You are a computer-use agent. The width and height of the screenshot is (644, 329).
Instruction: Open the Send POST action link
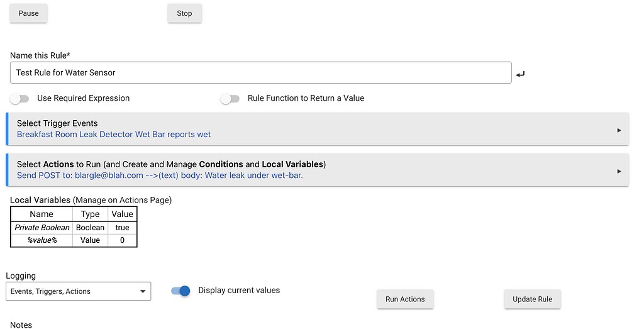pyautogui.click(x=160, y=176)
